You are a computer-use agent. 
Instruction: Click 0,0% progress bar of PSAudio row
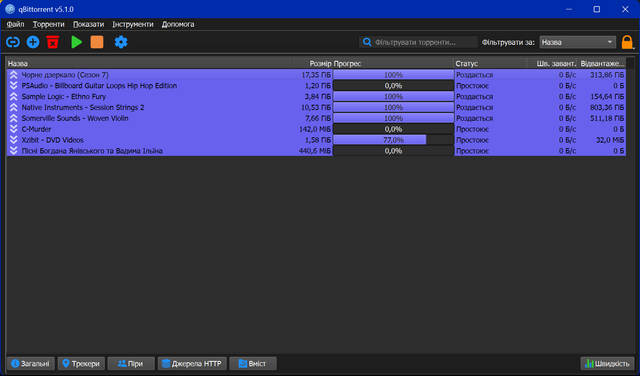click(x=393, y=86)
